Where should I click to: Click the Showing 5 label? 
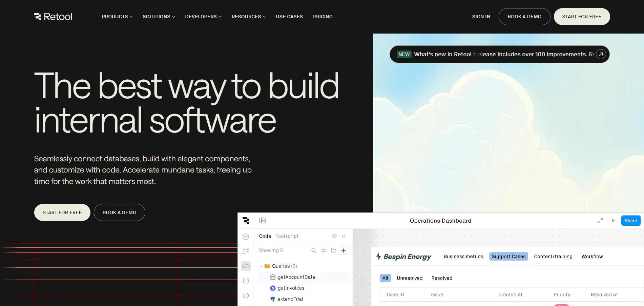(x=271, y=250)
